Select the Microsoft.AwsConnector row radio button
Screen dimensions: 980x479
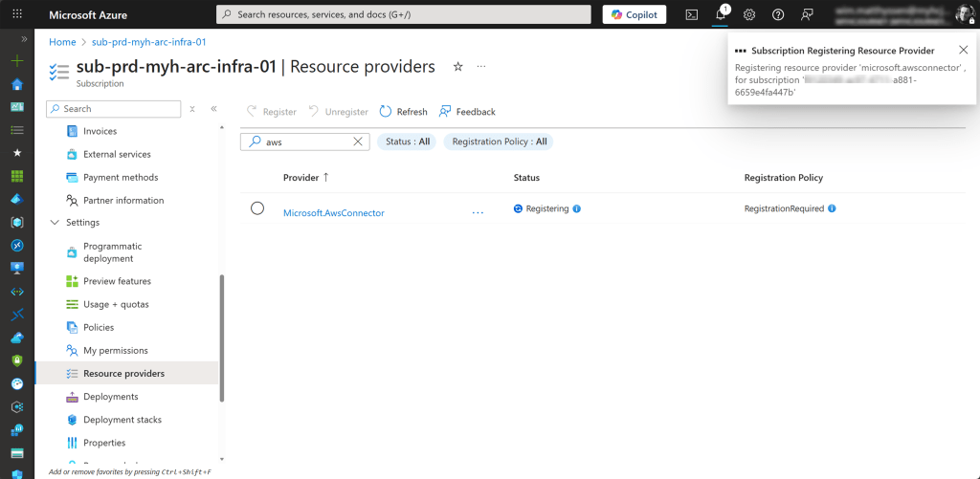257,208
